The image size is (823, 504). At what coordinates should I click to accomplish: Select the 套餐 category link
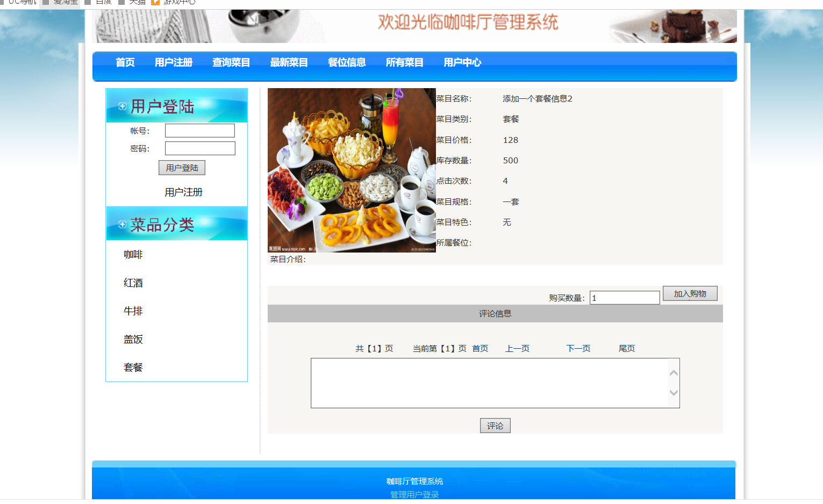pos(133,368)
